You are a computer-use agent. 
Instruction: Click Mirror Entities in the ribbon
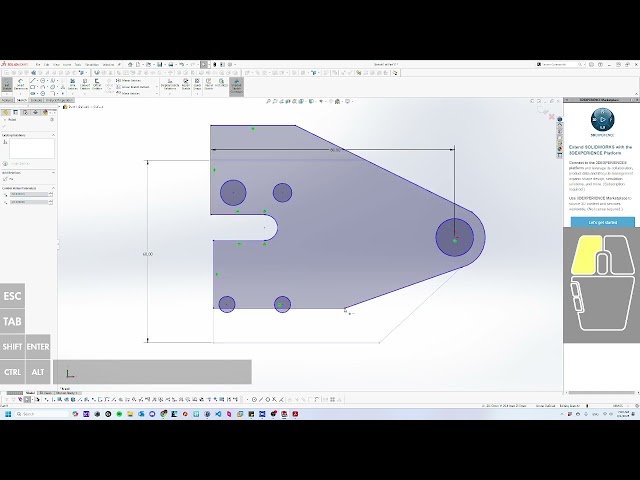pos(128,81)
